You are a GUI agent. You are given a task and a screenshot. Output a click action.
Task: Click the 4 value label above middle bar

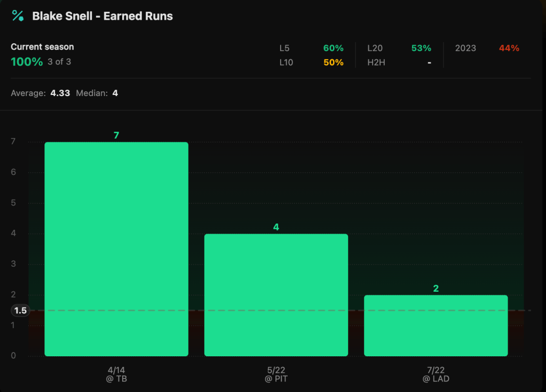276,227
